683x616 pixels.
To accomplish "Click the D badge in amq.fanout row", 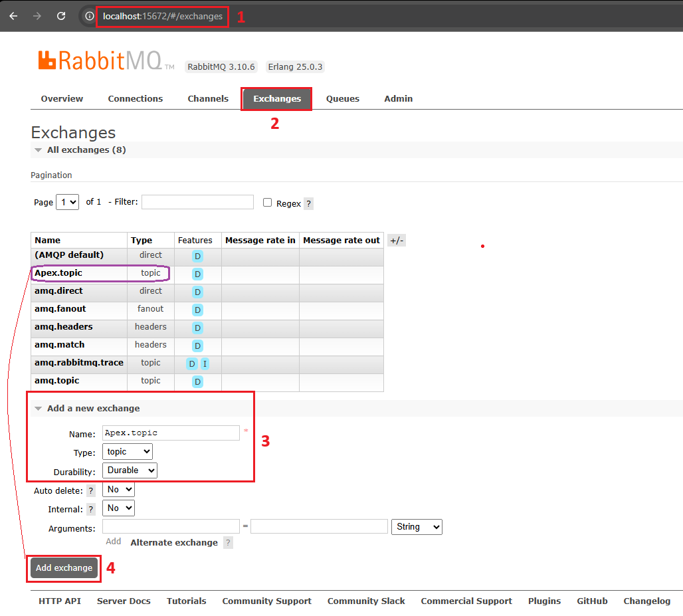I will 197,310.
